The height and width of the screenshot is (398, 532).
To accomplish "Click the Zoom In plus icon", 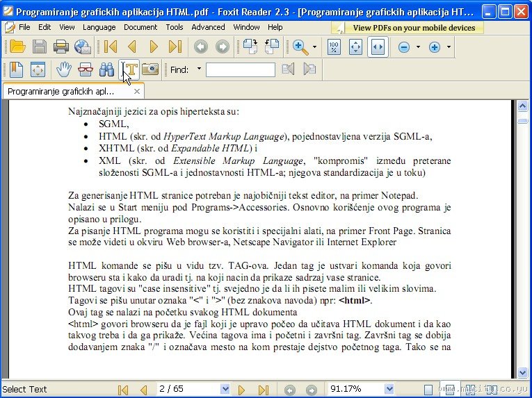I will 434,47.
